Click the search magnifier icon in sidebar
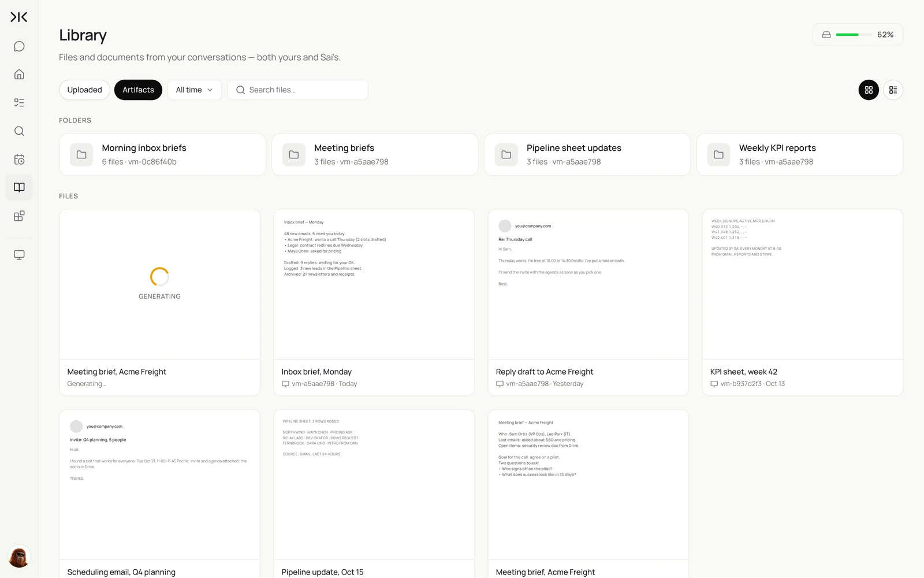 (19, 131)
